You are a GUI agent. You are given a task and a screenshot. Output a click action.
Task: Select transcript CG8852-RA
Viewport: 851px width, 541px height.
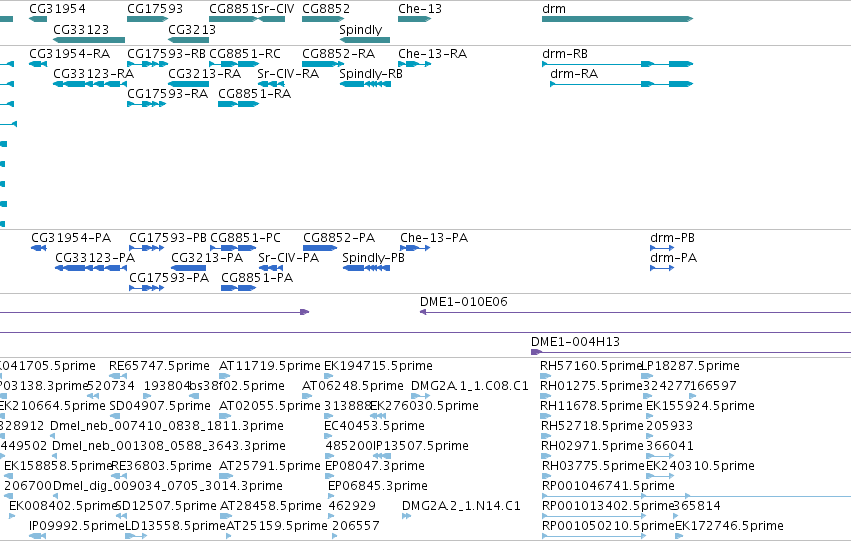323,64
